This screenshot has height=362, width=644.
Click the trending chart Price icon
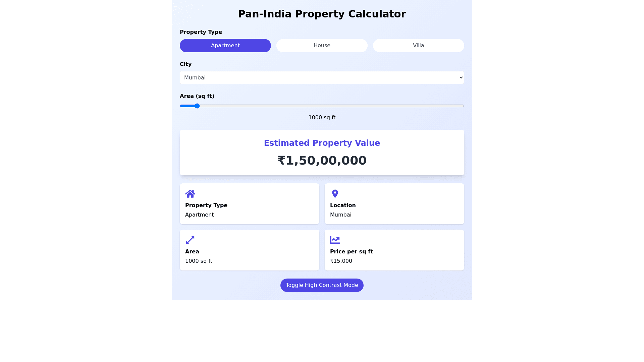tap(335, 240)
